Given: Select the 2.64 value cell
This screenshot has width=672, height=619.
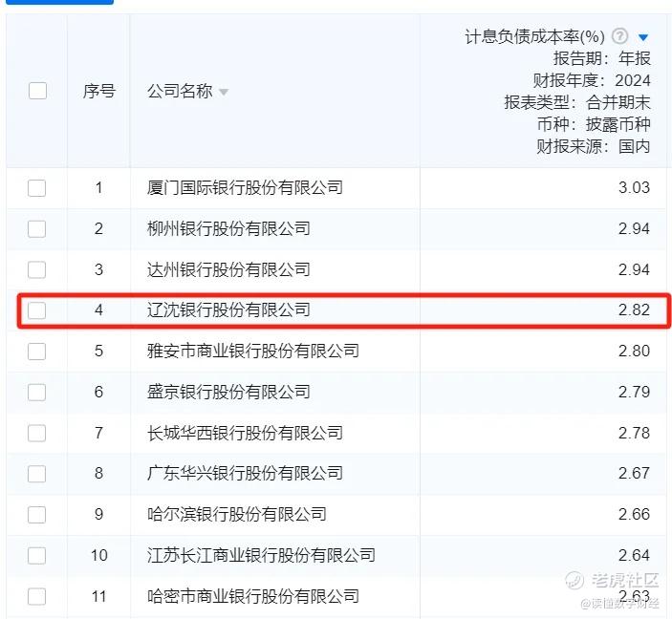Looking at the screenshot, I should point(634,555).
